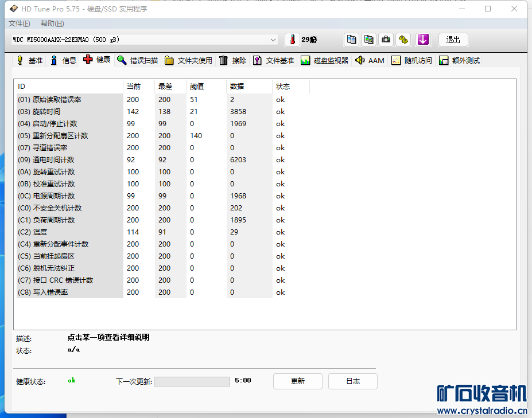Click the copy screenshot to clipboard icon
Screen dimensions: 532x418
click(x=369, y=40)
